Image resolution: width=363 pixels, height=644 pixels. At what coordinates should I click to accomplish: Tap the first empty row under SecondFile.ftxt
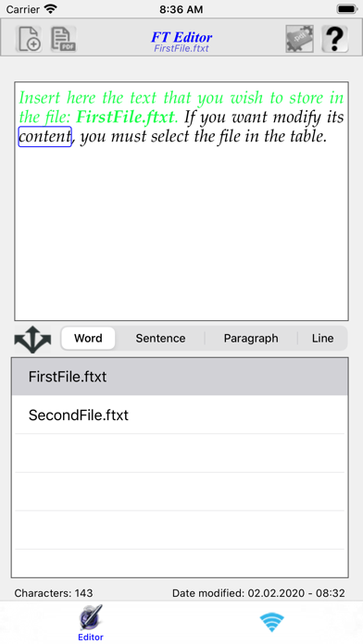pos(180,453)
